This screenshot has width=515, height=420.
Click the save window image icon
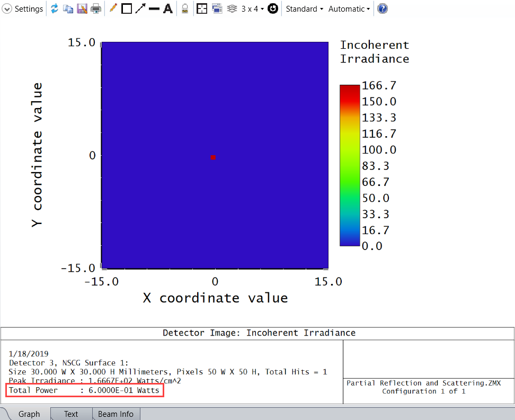[x=82, y=9]
